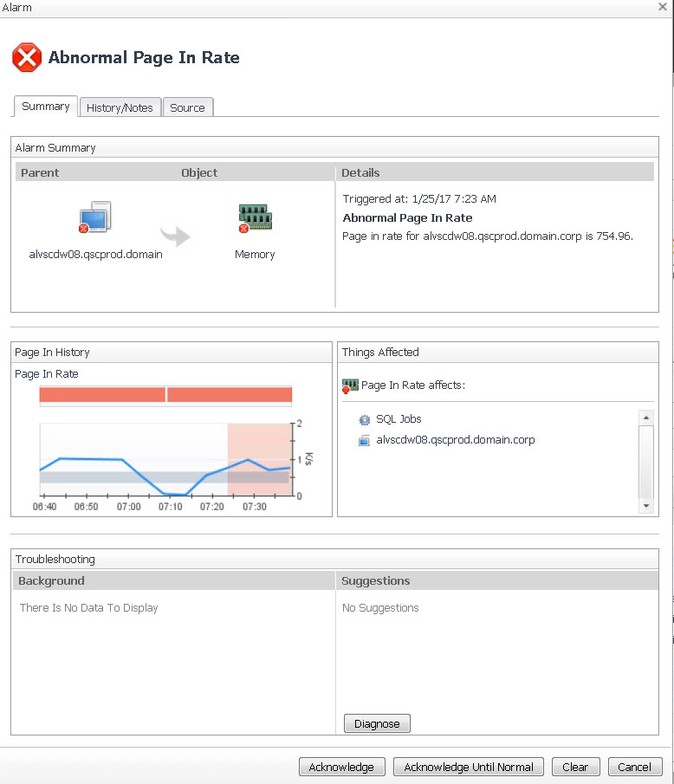Select the Summary tab
The image size is (674, 784).
point(46,107)
